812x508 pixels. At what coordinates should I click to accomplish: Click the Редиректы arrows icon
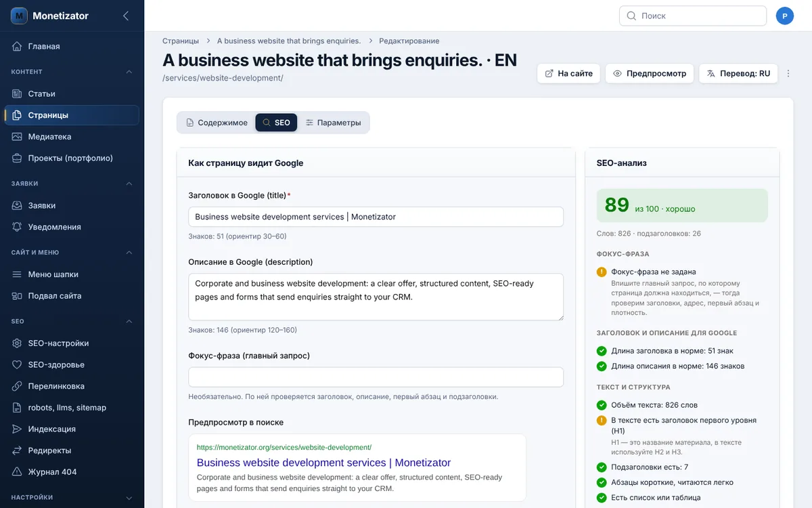[x=17, y=450]
